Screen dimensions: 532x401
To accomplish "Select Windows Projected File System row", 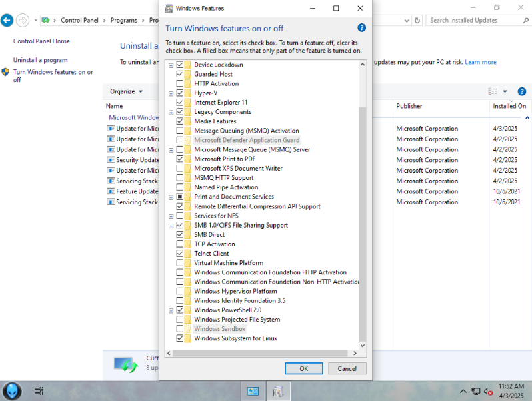I will [237, 320].
